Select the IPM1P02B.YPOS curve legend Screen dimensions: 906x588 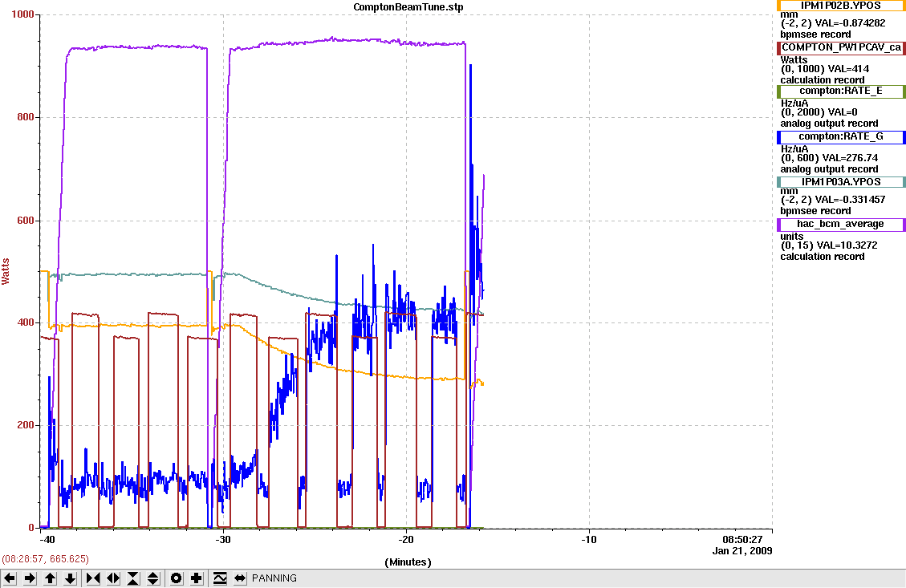841,6
